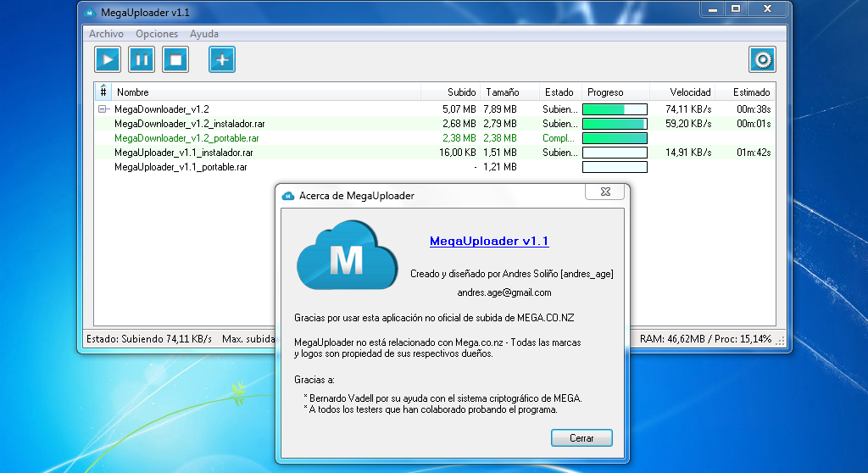Minimize the MegaUploader window
The image size is (868, 473).
[712, 9]
